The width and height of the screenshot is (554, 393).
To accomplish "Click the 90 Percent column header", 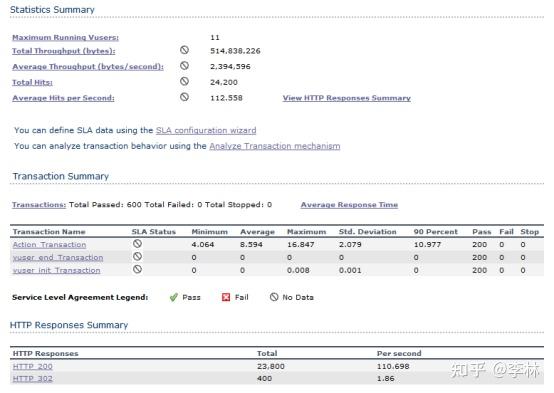I will click(436, 232).
